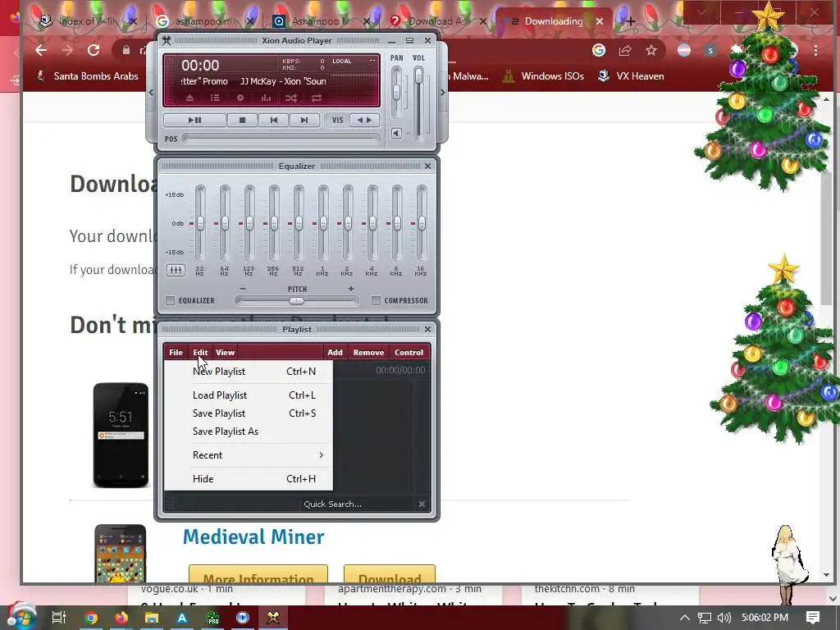Image resolution: width=840 pixels, height=630 pixels.
Task: Enable shuffle in Xion Audio Player
Action: pyautogui.click(x=290, y=98)
